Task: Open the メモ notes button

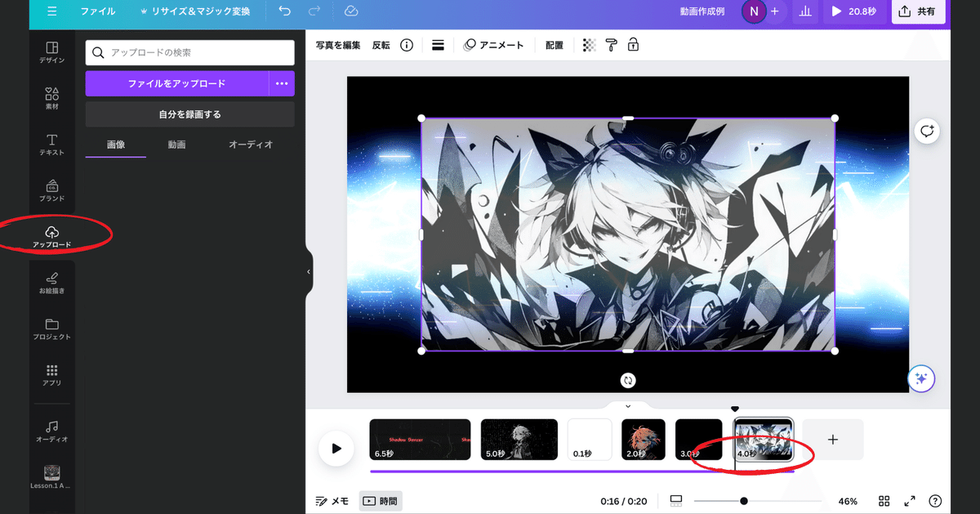Action: click(332, 501)
